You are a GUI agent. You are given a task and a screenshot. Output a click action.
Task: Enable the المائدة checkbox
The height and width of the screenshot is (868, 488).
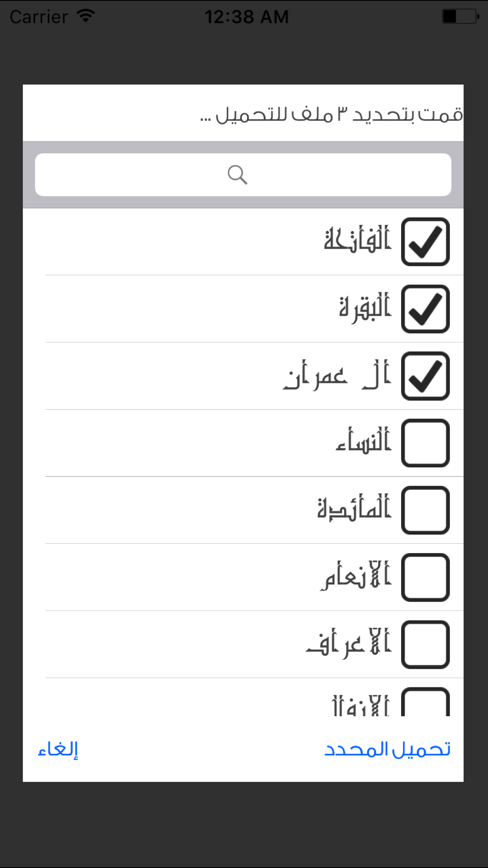pyautogui.click(x=425, y=510)
